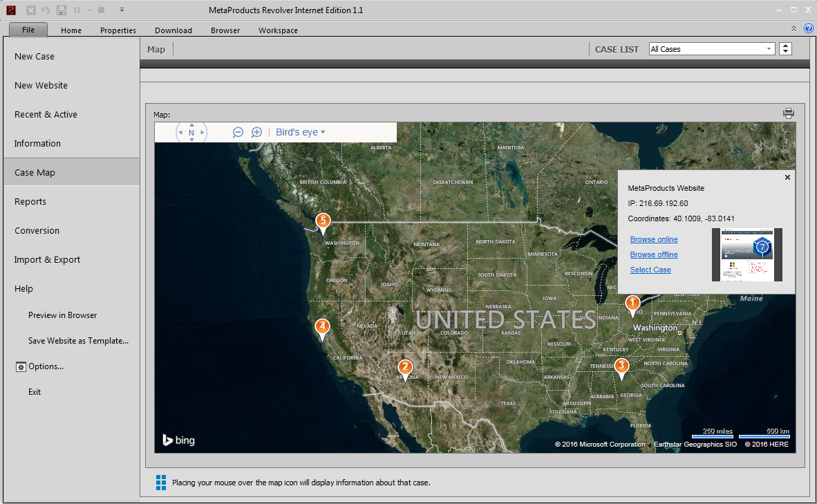Collapse the ribbon using the chevron
The width and height of the screenshot is (817, 504).
[793, 28]
